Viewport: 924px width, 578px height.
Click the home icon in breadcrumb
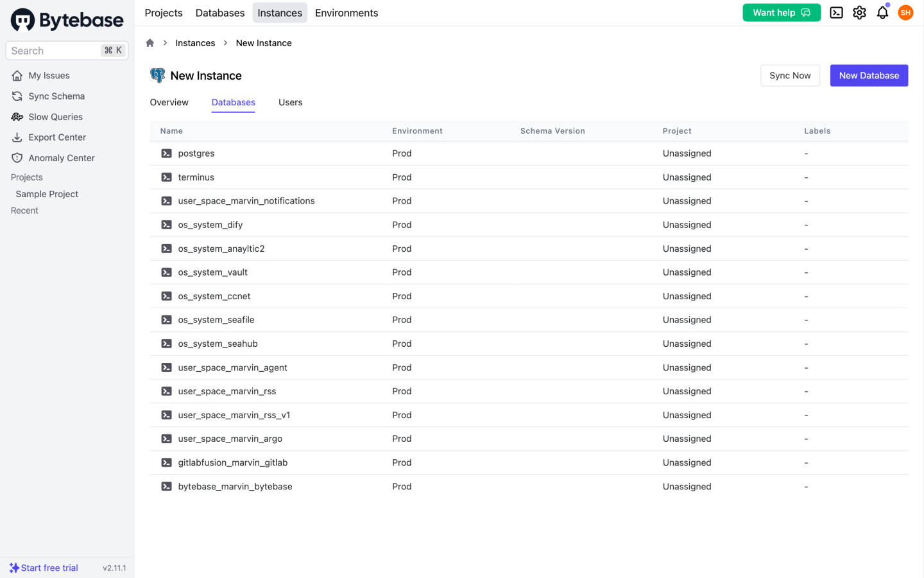coord(150,43)
